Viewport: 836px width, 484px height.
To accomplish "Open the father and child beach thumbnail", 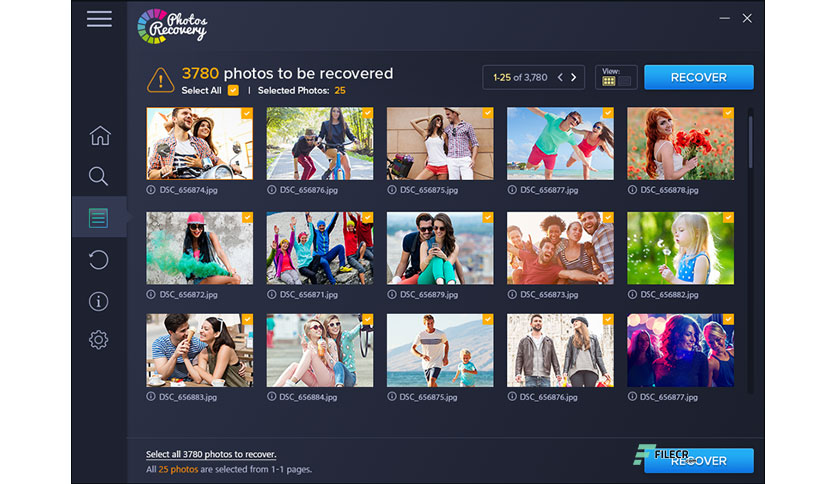I will point(440,350).
